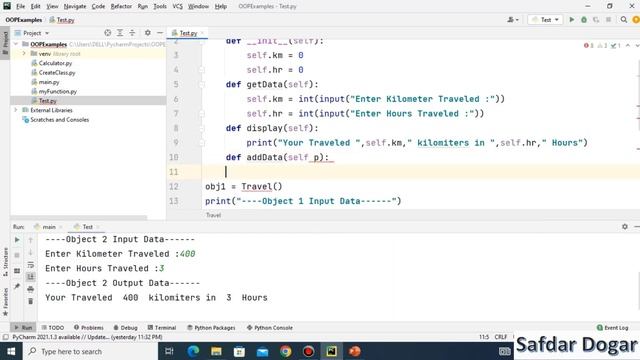Switch to the Test.py editor tab
The image size is (640, 360).
coord(188,33)
